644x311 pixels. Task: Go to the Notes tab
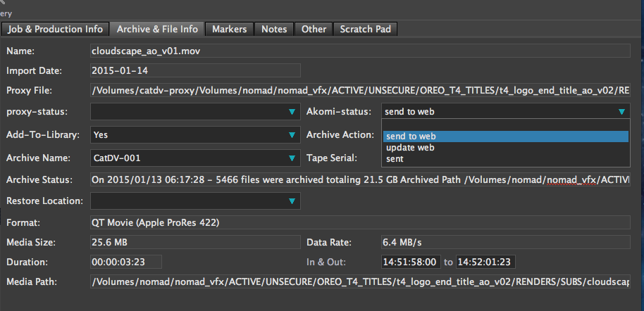point(274,29)
